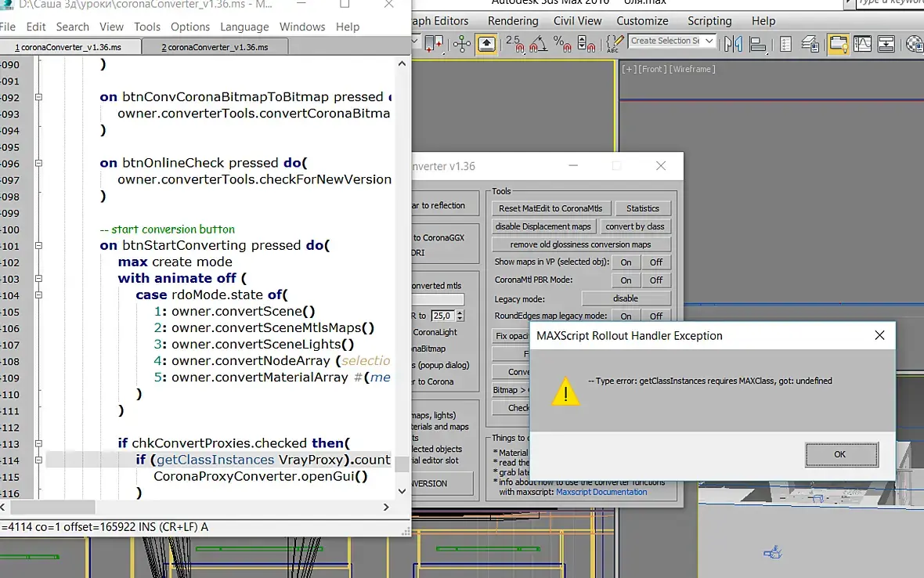The image size is (924, 578).
Task: Open the Align tool icon
Action: click(x=758, y=44)
